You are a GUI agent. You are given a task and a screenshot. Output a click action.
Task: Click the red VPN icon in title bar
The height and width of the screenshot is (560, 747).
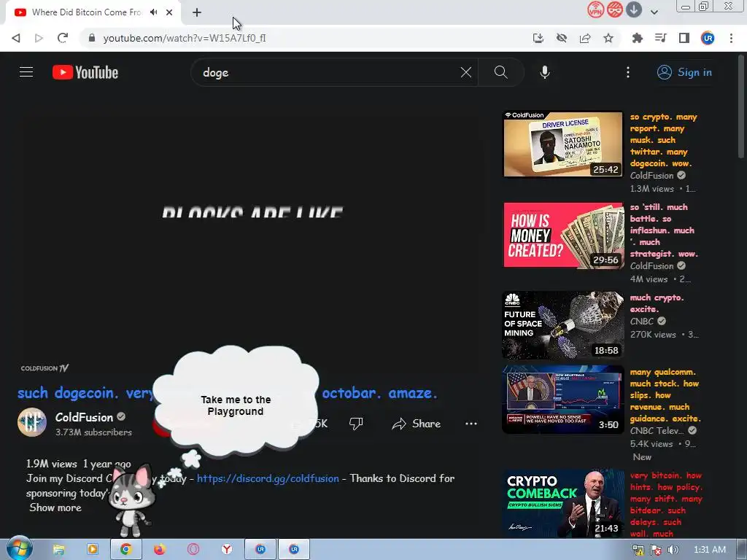pyautogui.click(x=595, y=9)
